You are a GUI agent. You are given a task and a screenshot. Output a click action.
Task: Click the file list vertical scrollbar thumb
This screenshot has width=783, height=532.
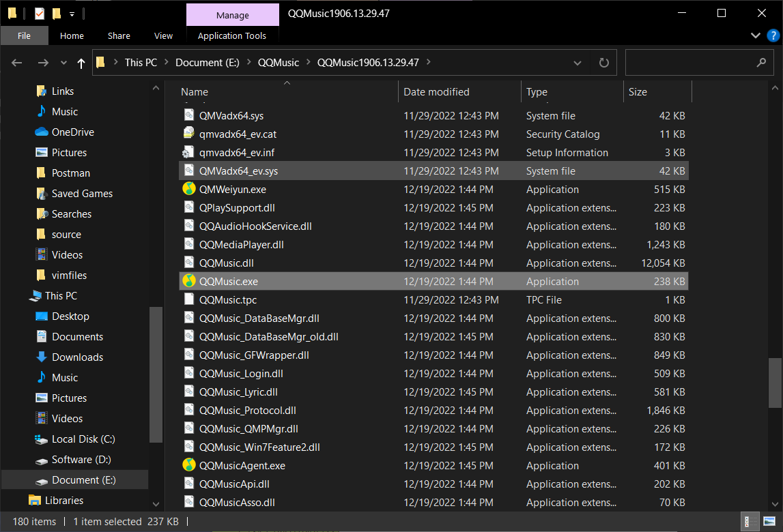pos(775,383)
